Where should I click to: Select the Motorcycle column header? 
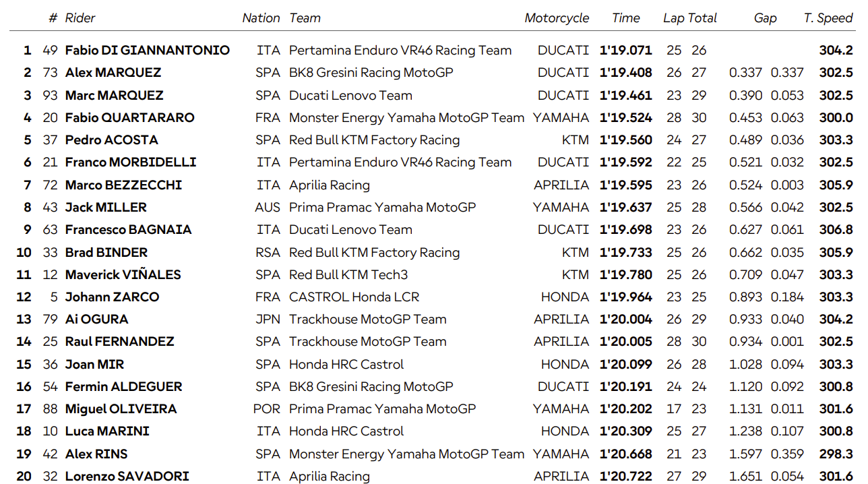557,18
